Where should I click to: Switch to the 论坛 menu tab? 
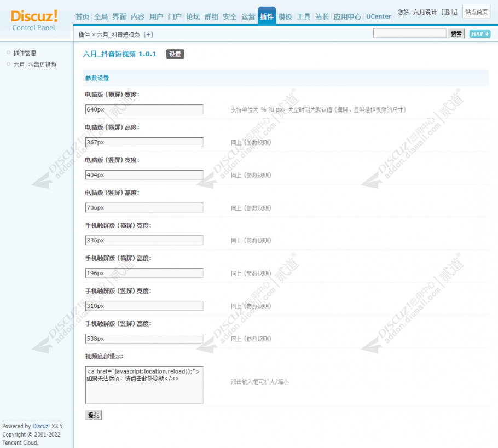coord(193,16)
